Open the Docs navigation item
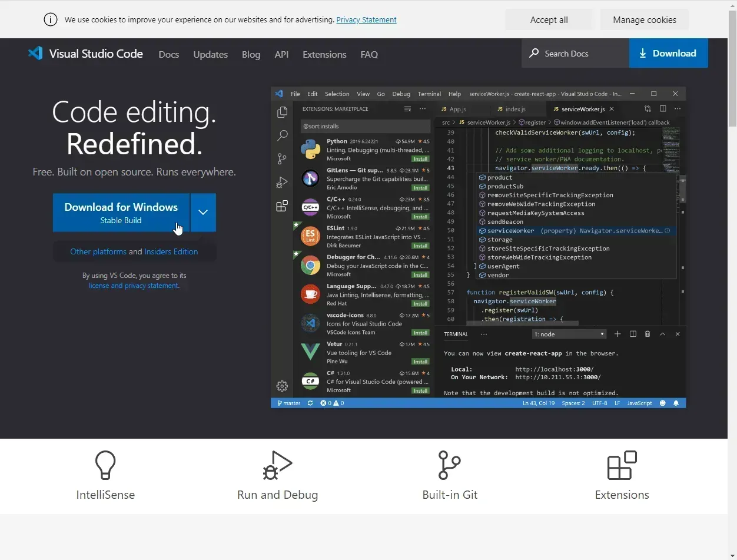This screenshot has height=560, width=737. pyautogui.click(x=169, y=54)
